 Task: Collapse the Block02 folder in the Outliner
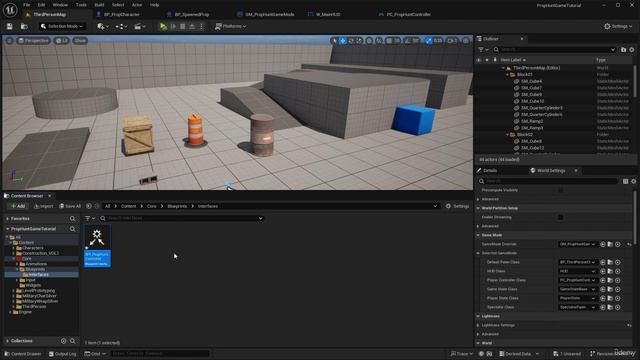(x=507, y=134)
